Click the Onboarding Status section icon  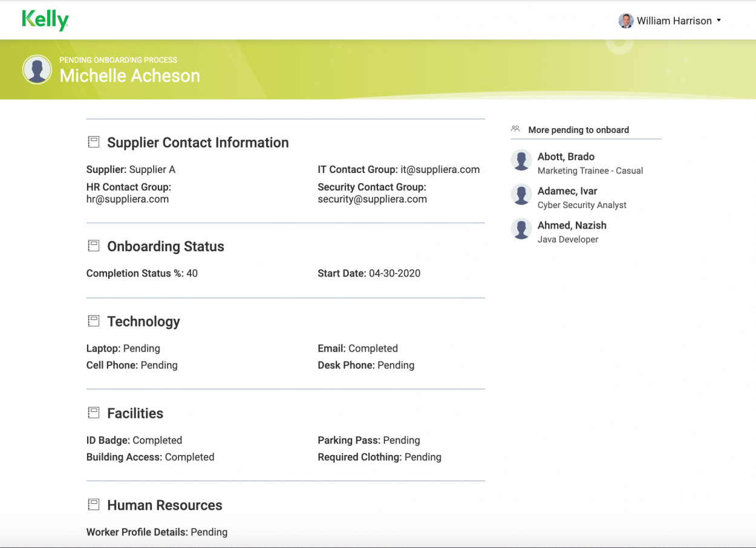94,246
